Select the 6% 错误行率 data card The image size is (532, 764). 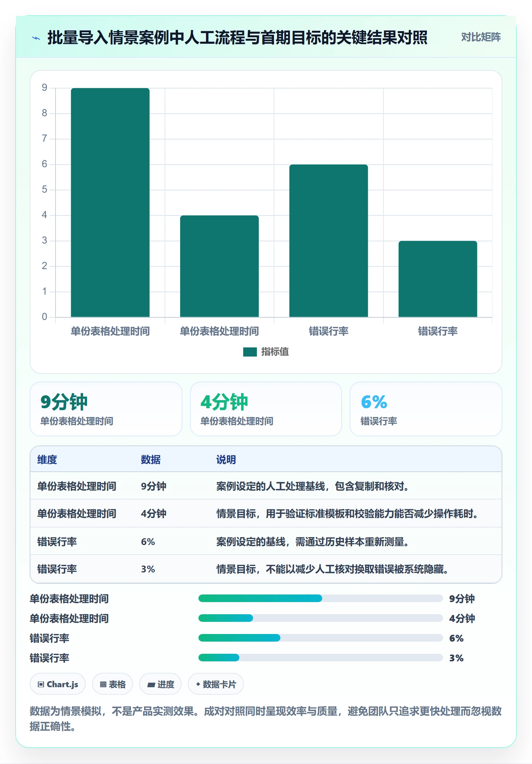click(x=426, y=409)
